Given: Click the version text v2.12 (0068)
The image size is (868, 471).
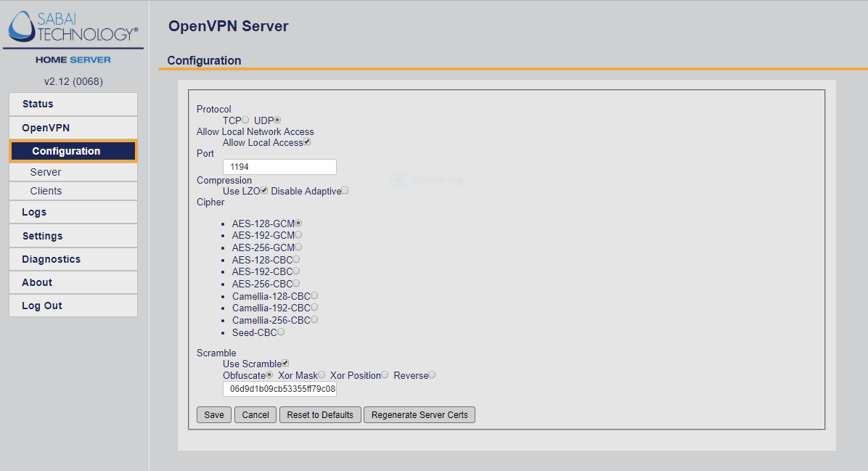Looking at the screenshot, I should [x=73, y=81].
